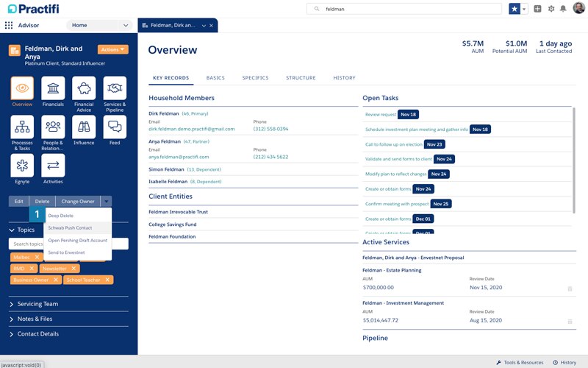Open Services & Pipeline handshake icon
The height and width of the screenshot is (368, 588).
point(114,88)
